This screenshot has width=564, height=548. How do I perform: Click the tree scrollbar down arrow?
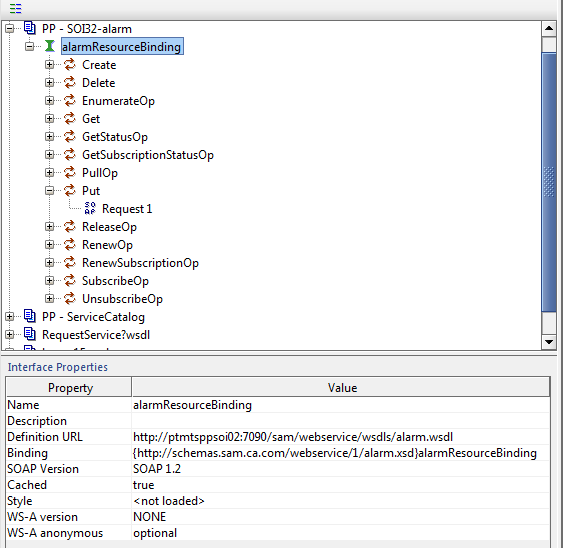tap(549, 342)
